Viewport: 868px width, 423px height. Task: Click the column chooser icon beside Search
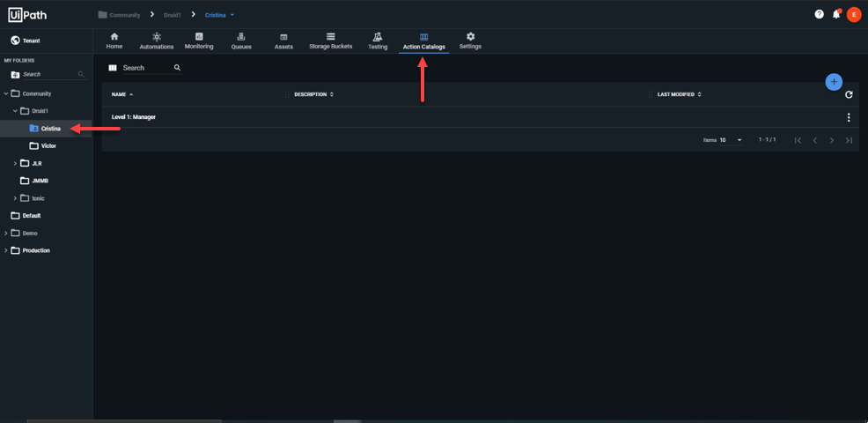[x=113, y=68]
